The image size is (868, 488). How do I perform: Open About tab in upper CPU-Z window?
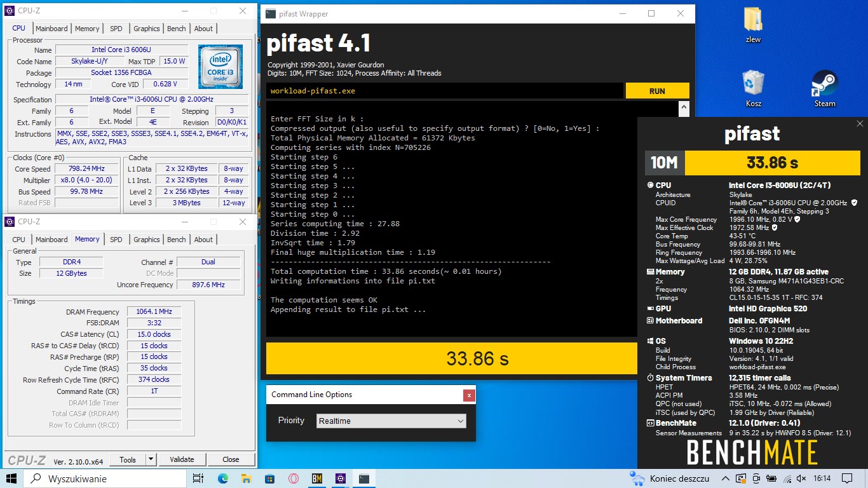point(203,29)
